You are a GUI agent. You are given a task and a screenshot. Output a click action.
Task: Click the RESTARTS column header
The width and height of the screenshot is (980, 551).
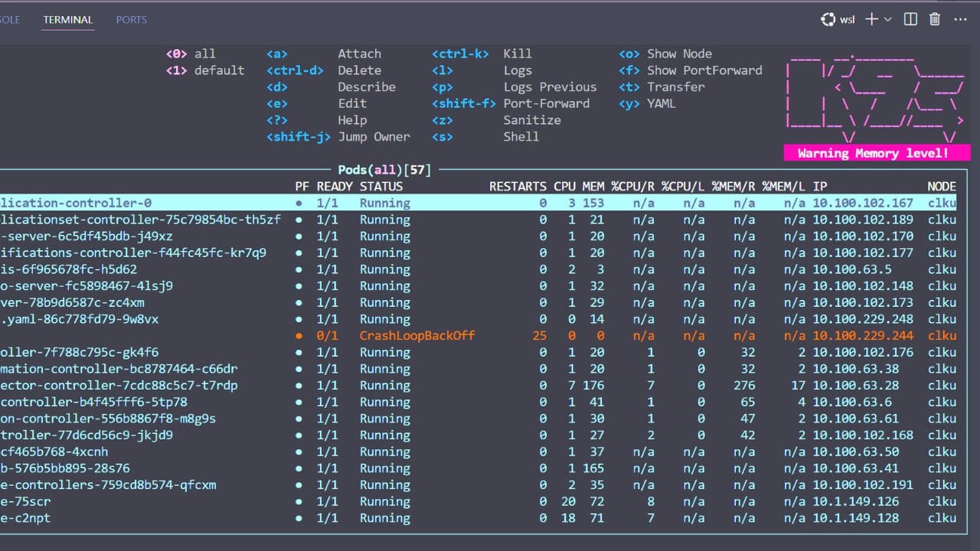point(518,186)
